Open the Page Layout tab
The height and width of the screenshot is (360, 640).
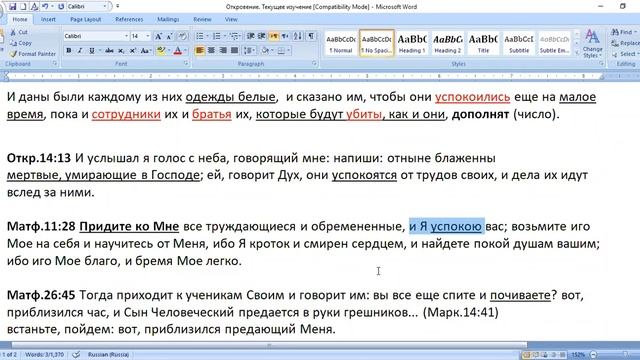[86, 19]
